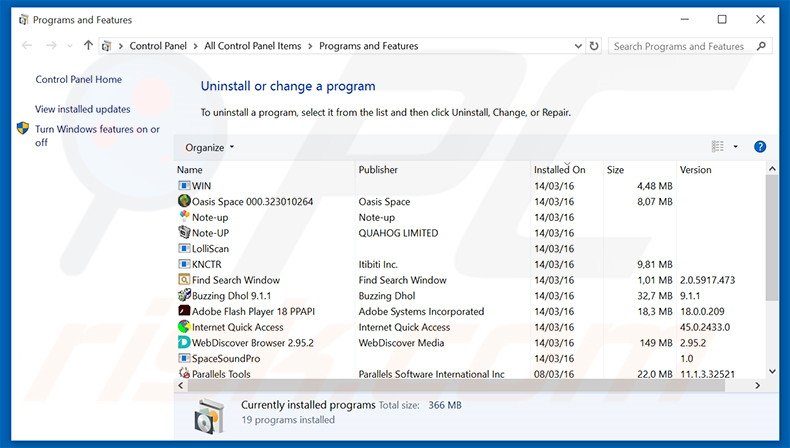Expand the view options dropdown arrow
Screen dimensions: 790x448
coord(735,147)
